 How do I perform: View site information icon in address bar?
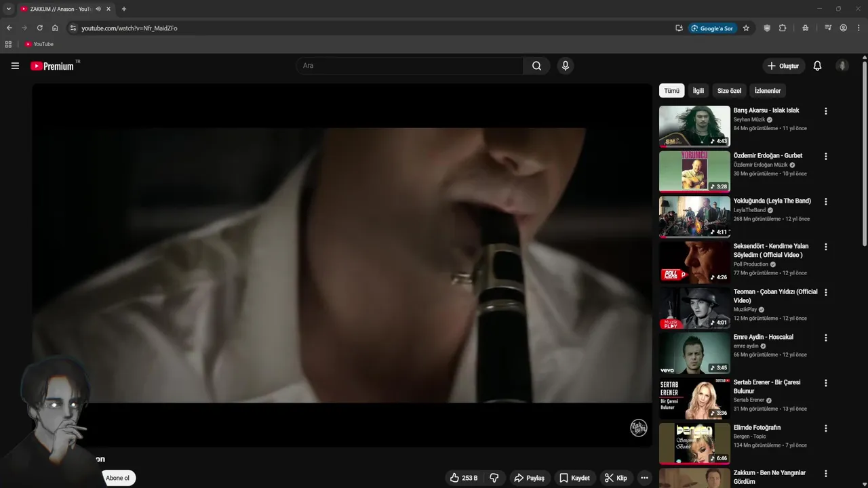click(73, 28)
